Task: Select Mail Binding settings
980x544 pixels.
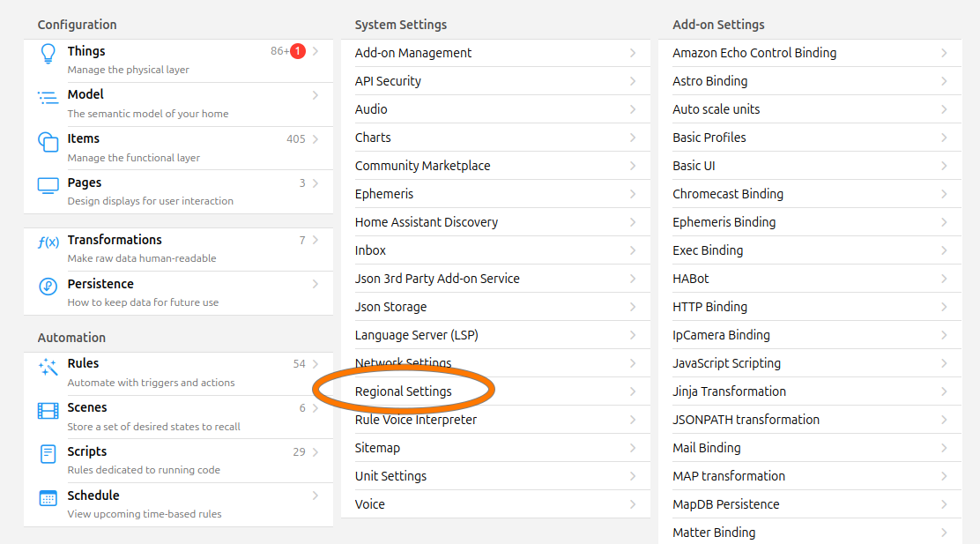Action: tap(810, 448)
